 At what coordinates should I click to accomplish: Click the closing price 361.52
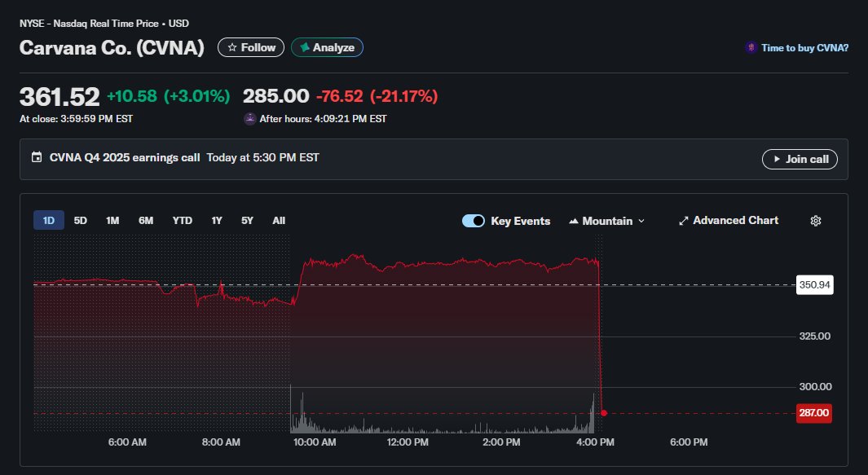pos(59,97)
